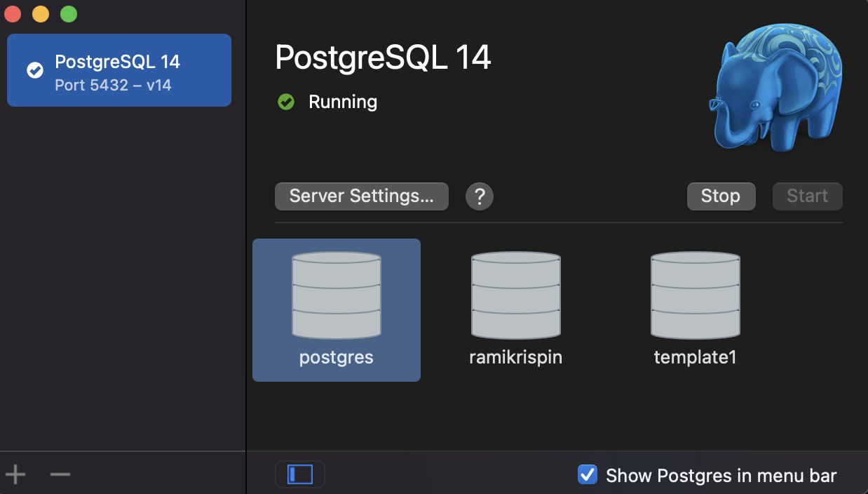Uncheck Show Postgres in menu bar
Viewport: 868px width, 494px height.
587,474
